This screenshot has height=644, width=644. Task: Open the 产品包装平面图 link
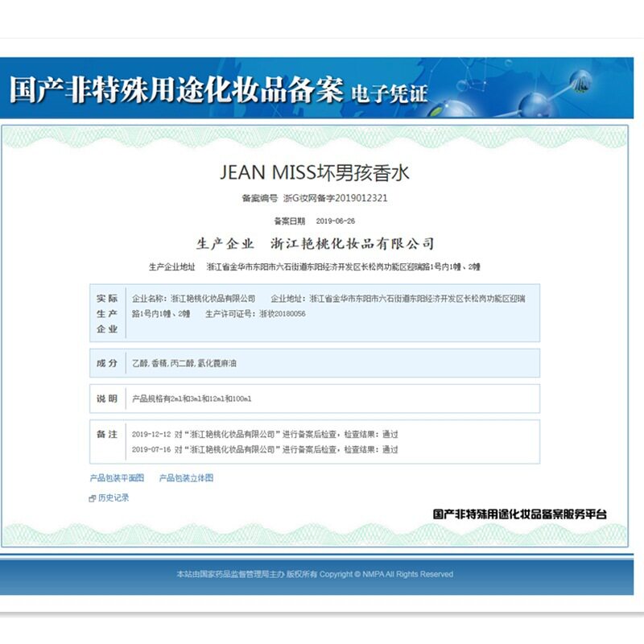click(117, 477)
